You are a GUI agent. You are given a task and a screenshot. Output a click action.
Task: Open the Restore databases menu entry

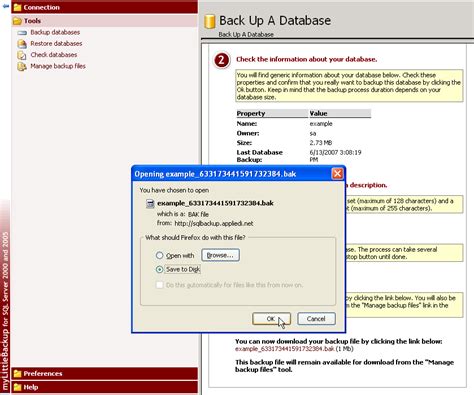(56, 43)
